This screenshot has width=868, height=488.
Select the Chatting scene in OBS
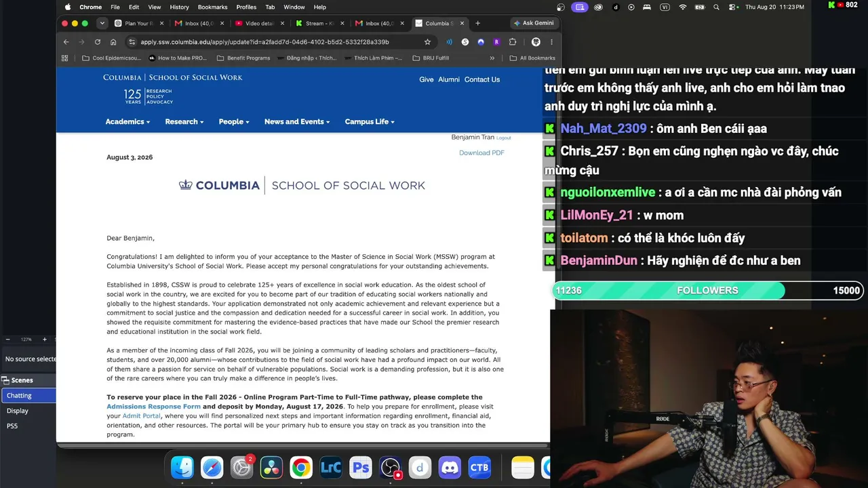[28, 395]
